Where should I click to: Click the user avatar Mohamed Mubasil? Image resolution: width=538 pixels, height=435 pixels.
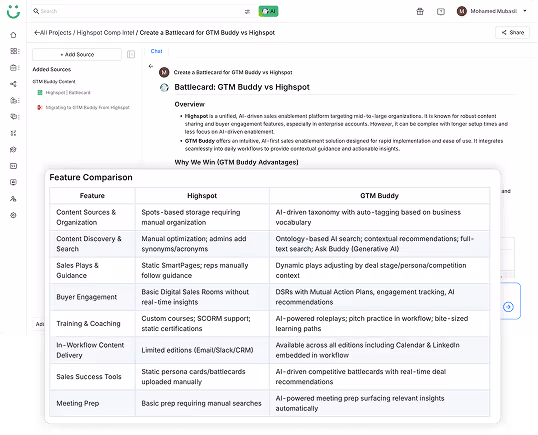[461, 11]
